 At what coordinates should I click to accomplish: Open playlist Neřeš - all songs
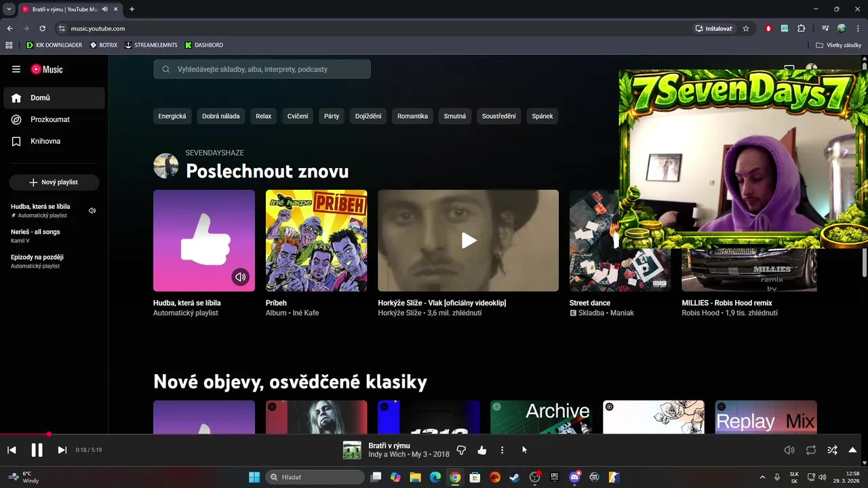pyautogui.click(x=54, y=236)
